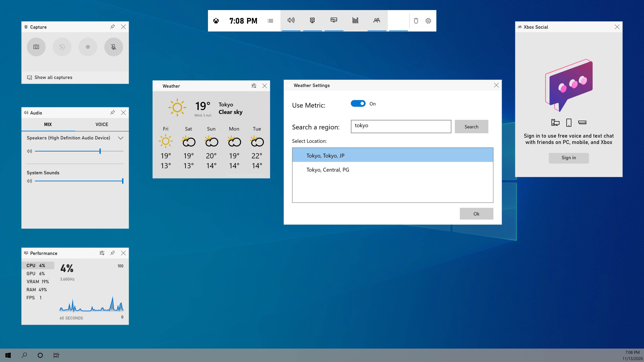This screenshot has height=362, width=644.
Task: Open the Windows Start menu
Action: tap(8, 355)
